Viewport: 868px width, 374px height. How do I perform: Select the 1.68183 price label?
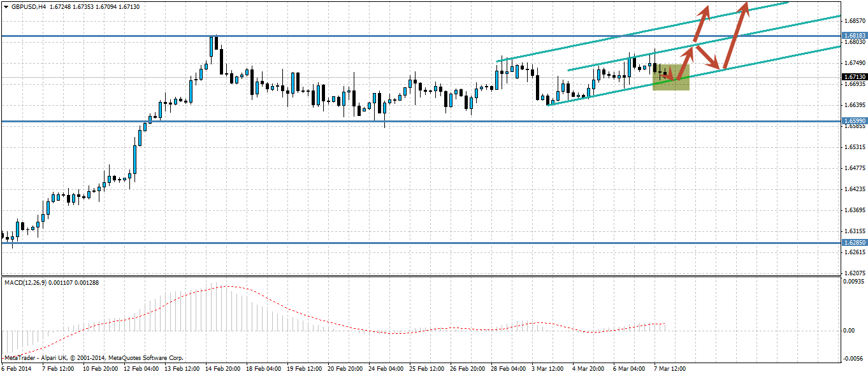(x=853, y=36)
